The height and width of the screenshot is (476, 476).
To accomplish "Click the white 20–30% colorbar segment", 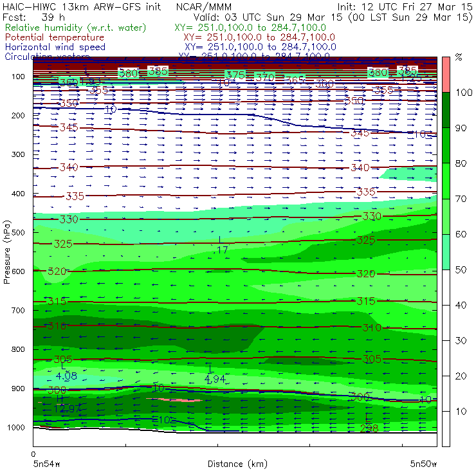I will [446, 358].
